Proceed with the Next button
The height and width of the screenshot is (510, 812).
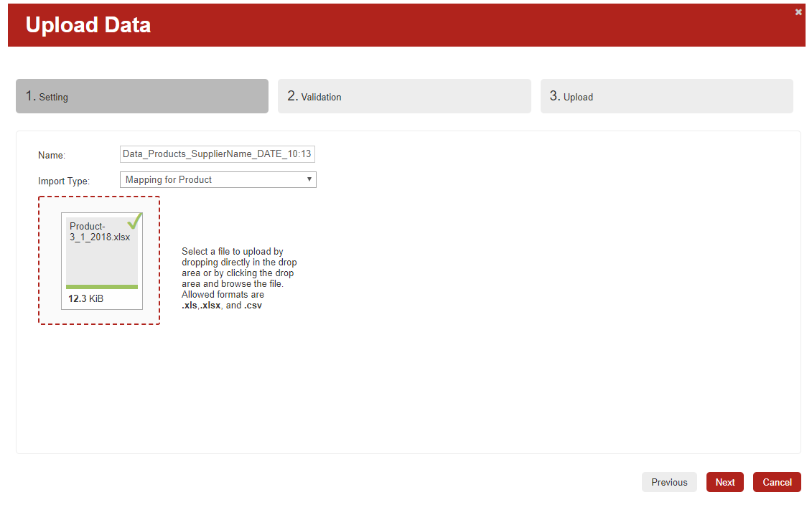point(725,482)
